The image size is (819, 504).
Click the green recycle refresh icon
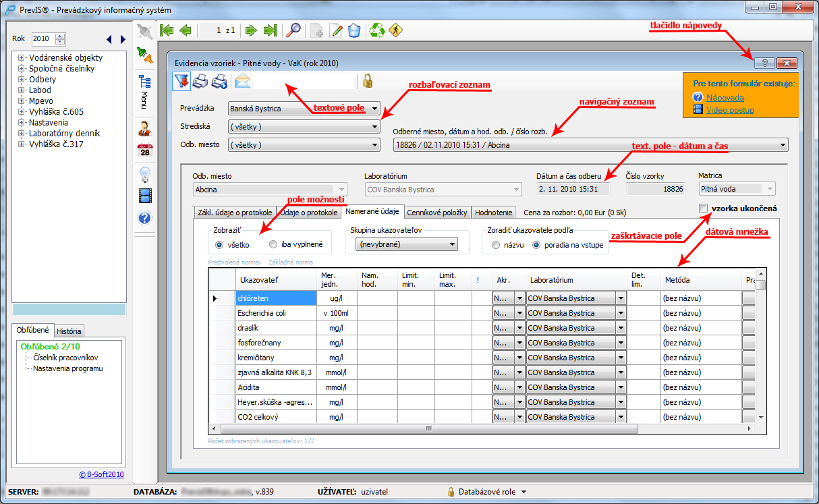tap(377, 30)
